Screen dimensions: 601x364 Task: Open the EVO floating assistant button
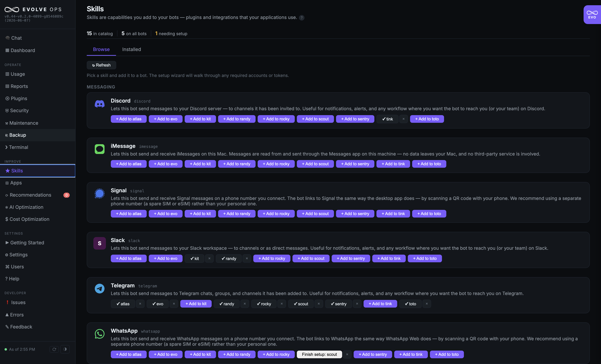pos(592,15)
